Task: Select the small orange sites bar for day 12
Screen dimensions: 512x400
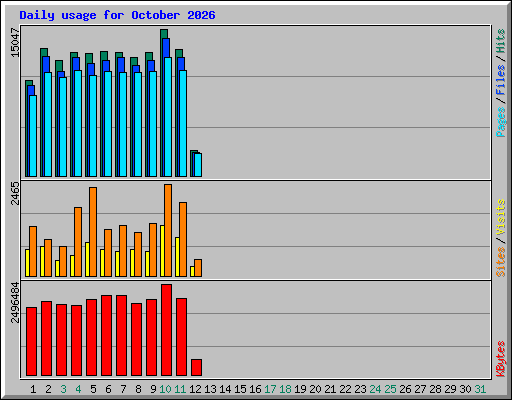Action: click(x=198, y=268)
